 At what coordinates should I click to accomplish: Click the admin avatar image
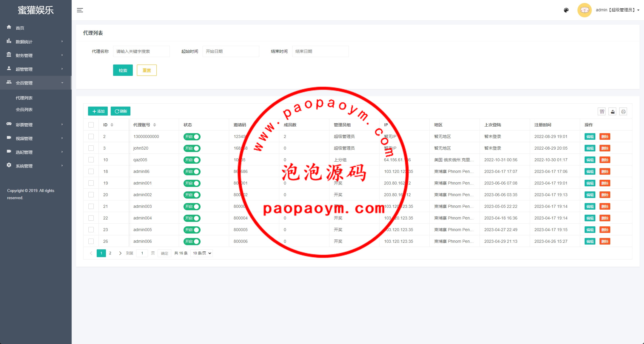[584, 10]
